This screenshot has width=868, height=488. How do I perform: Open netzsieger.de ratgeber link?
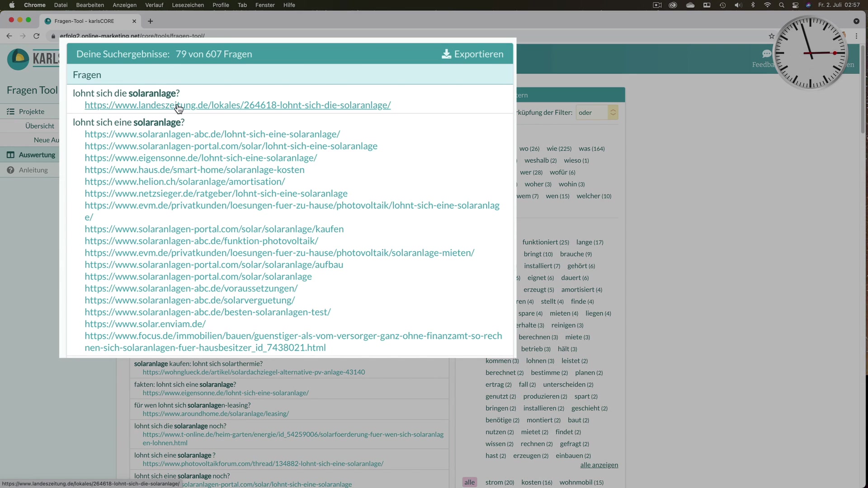(x=216, y=194)
